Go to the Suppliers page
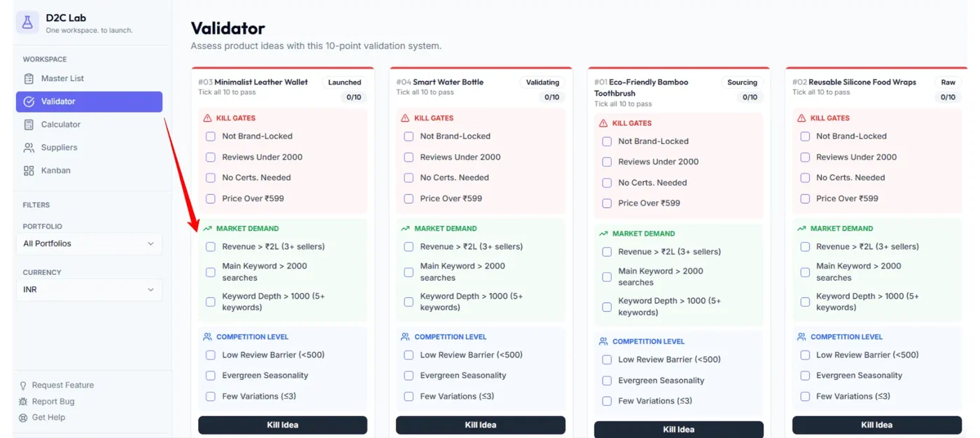 [x=59, y=148]
